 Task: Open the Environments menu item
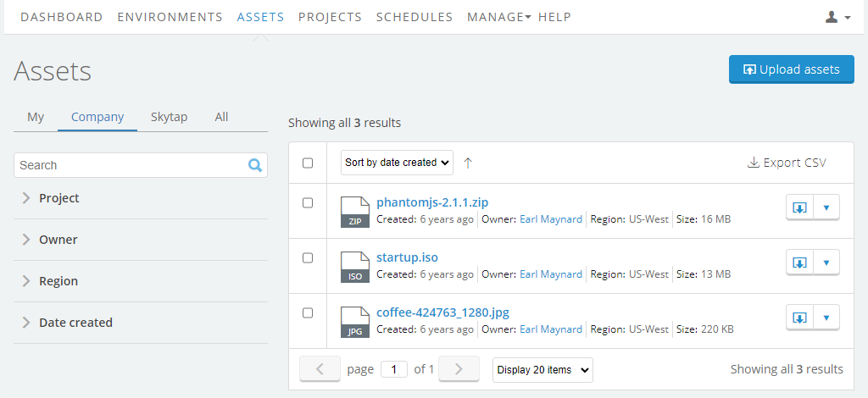(170, 17)
